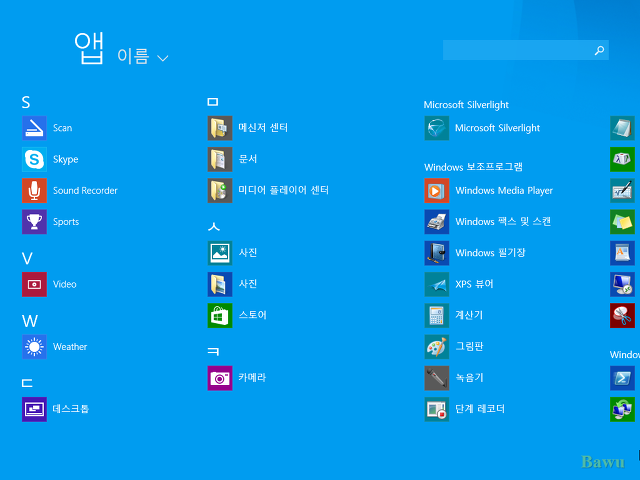
Task: Launch the Windows Media Player icon
Action: 437,190
